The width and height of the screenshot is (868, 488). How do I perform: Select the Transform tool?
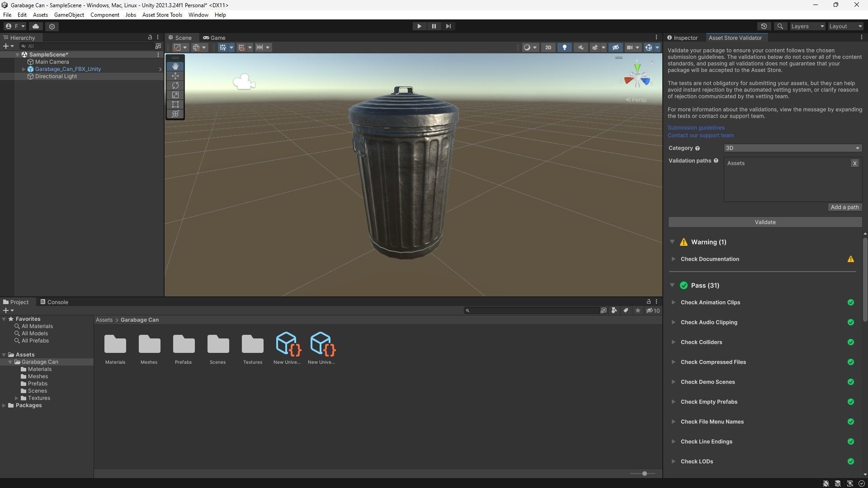pos(175,114)
